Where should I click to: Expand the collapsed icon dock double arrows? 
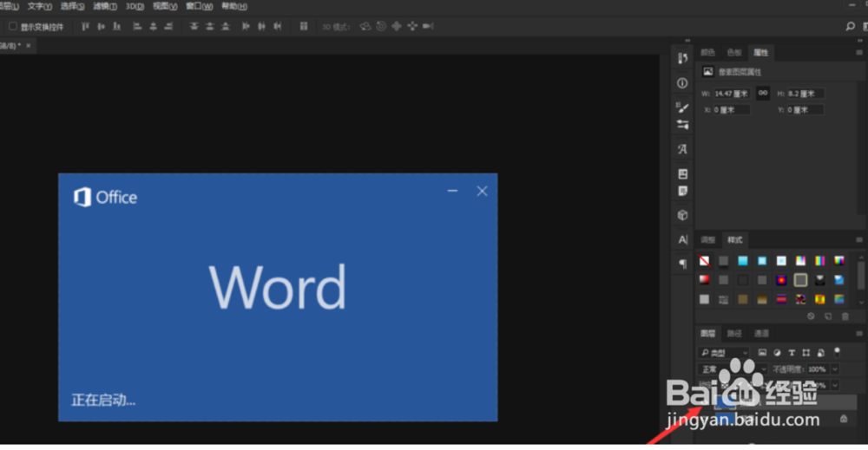pos(687,41)
